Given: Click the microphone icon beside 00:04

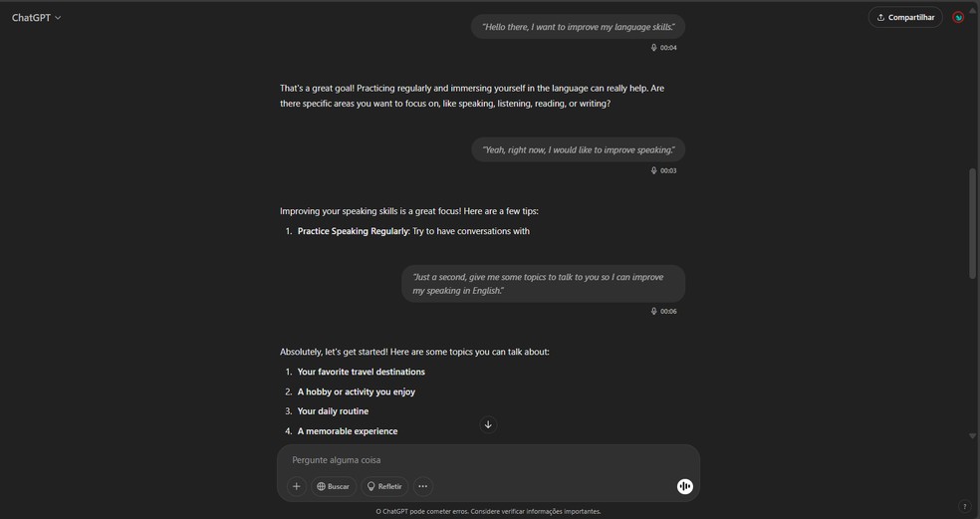Looking at the screenshot, I should (x=654, y=48).
